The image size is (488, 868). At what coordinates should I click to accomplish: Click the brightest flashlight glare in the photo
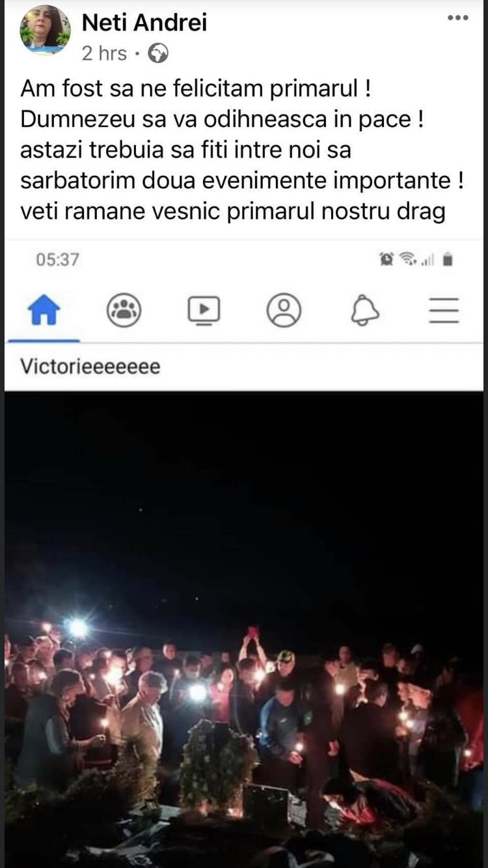(x=77, y=629)
